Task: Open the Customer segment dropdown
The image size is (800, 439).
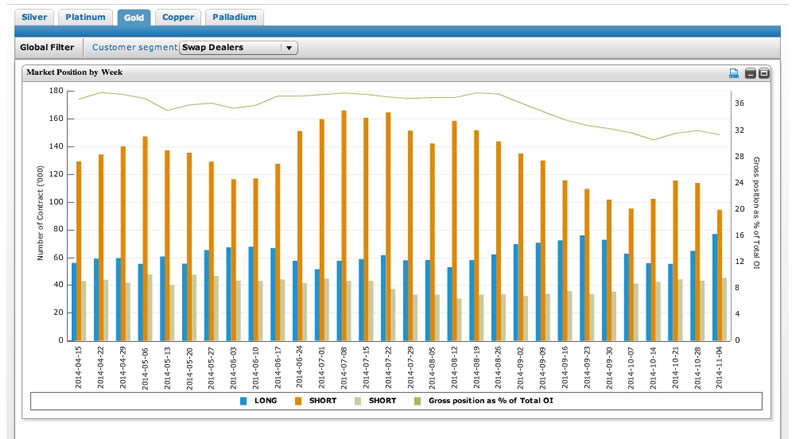Action: [238, 47]
